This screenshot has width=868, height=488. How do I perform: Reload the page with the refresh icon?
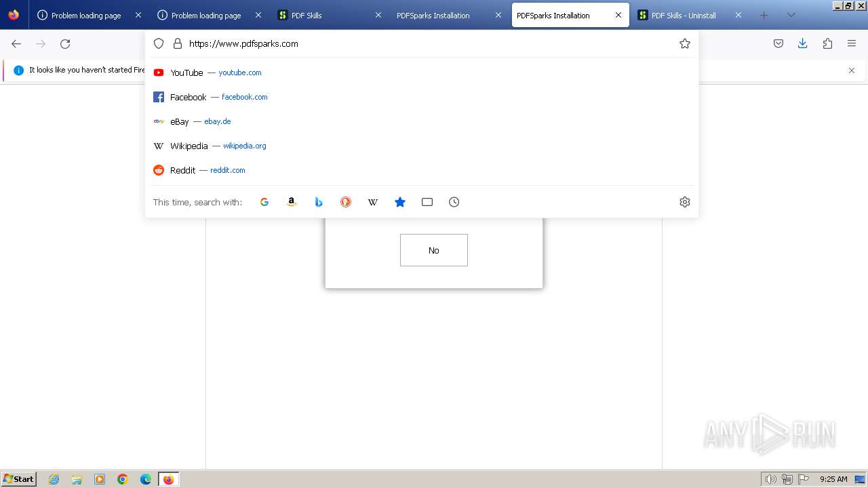pyautogui.click(x=65, y=43)
